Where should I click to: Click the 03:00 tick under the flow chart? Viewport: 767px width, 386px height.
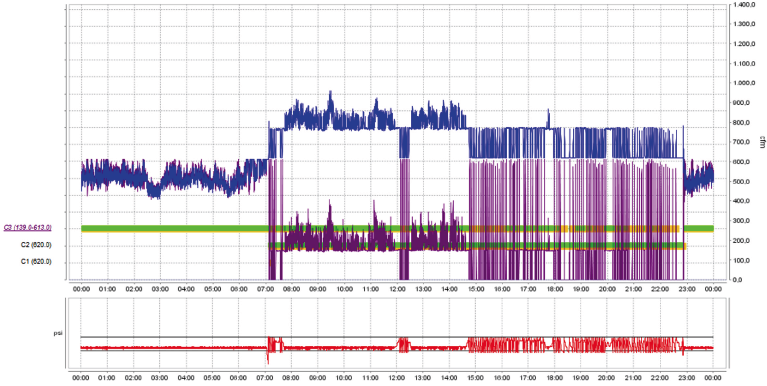pos(160,289)
